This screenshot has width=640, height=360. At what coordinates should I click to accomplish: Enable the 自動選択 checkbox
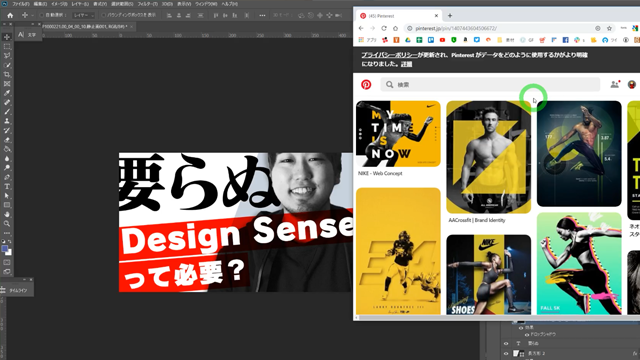pos(42,16)
